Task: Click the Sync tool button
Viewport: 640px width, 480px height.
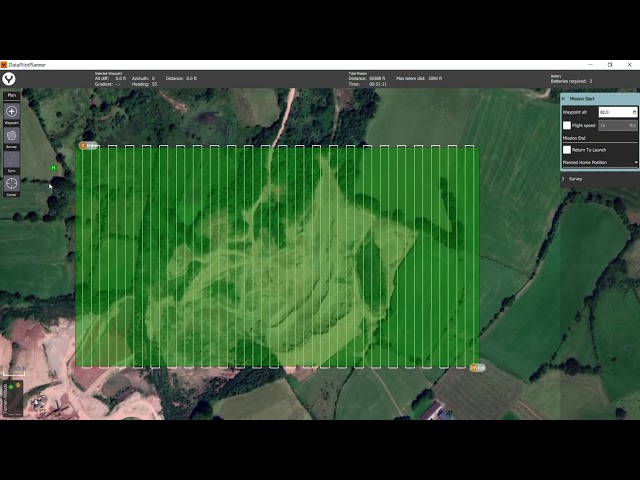Action: tap(11, 160)
